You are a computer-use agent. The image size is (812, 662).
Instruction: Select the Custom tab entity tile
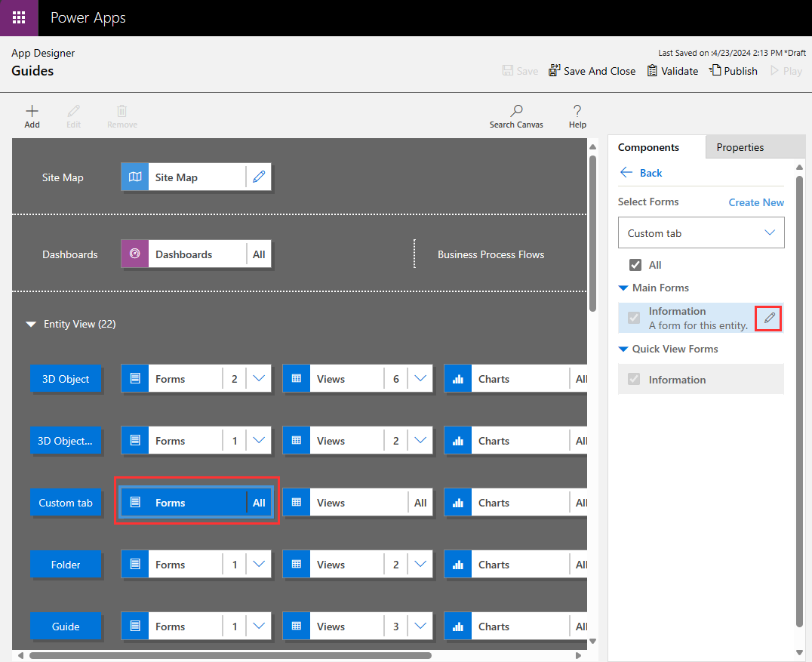tap(66, 503)
